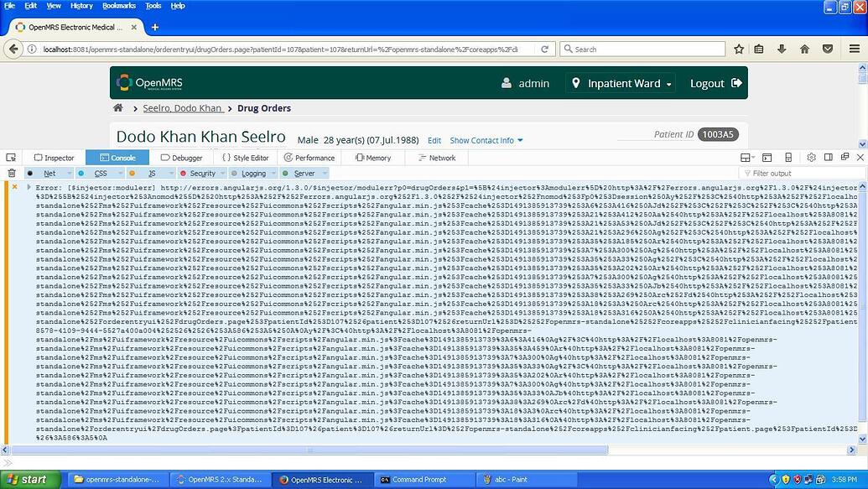Expand Show Contact Info section
The height and width of the screenshot is (489, 868).
[x=486, y=140]
